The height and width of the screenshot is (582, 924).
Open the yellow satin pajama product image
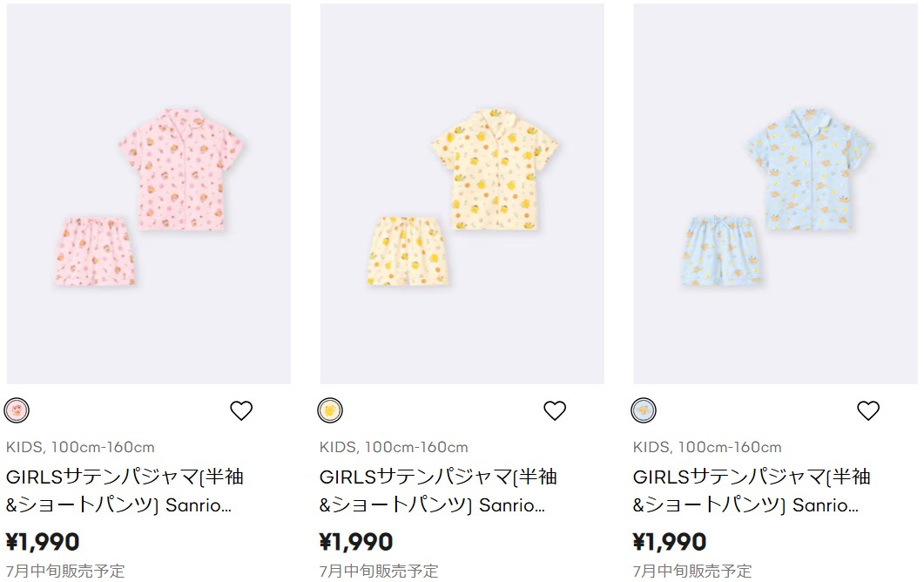462,194
